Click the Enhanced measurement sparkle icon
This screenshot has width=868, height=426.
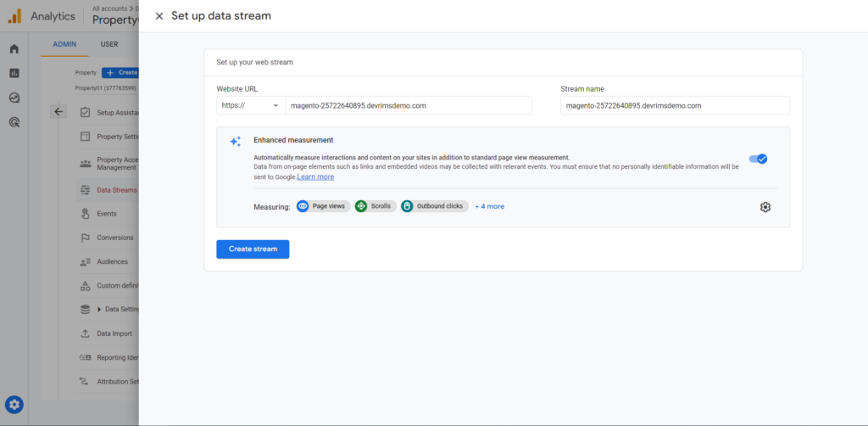236,141
